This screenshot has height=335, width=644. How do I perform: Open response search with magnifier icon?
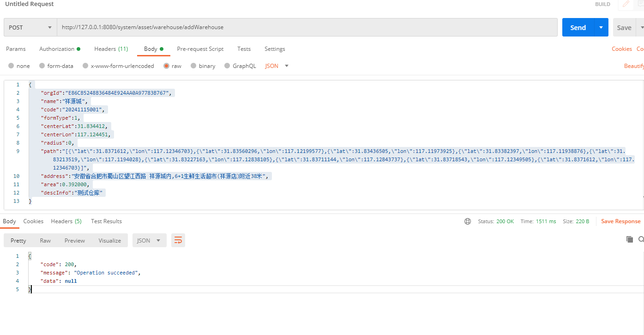pyautogui.click(x=641, y=239)
